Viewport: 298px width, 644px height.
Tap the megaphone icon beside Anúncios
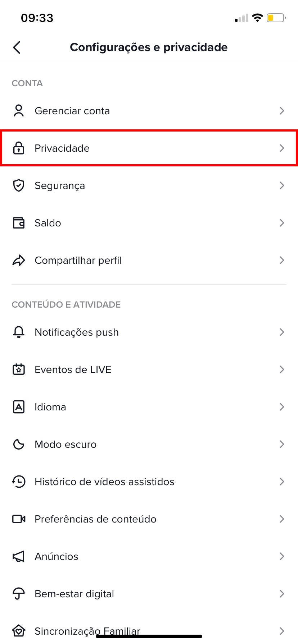[19, 556]
